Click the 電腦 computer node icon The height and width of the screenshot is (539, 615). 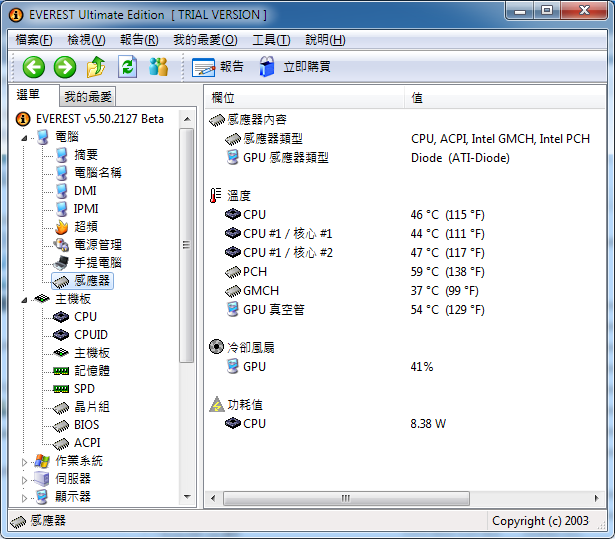[42, 137]
